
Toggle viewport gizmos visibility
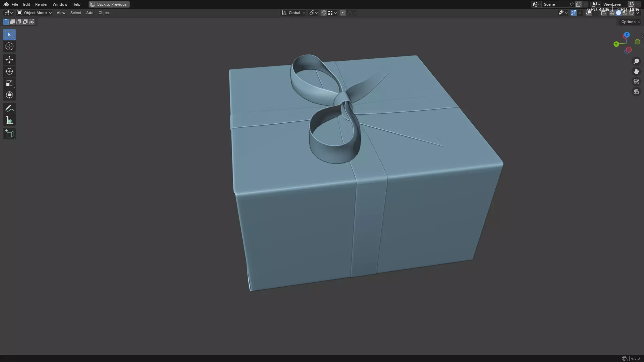click(x=574, y=13)
